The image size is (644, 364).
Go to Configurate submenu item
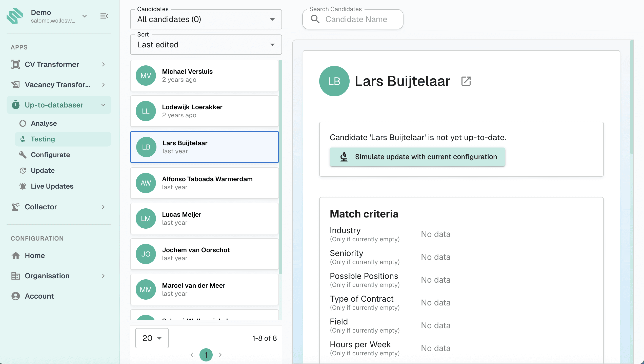(x=50, y=155)
